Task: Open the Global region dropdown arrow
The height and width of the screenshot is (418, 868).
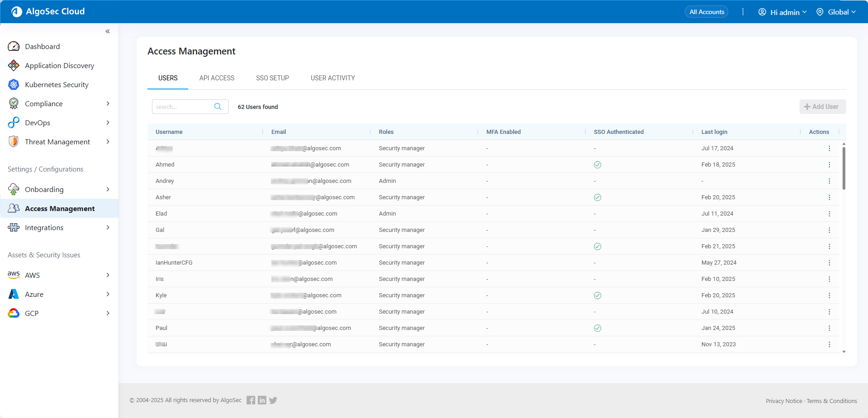Action: click(853, 12)
